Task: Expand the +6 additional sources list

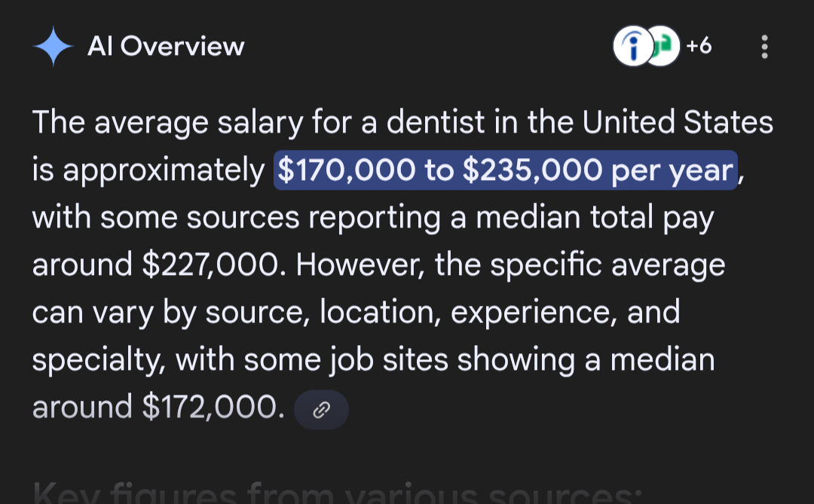Action: click(699, 47)
